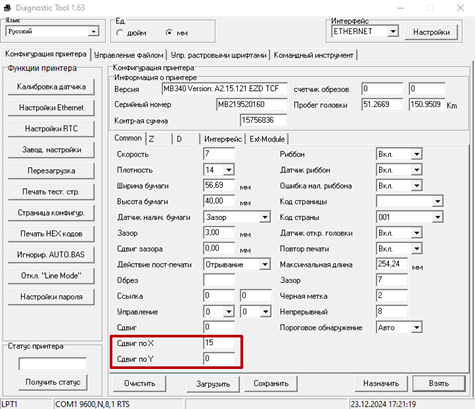
Task: Open Пороговое обнаружение dropdown
Action: click(x=417, y=328)
